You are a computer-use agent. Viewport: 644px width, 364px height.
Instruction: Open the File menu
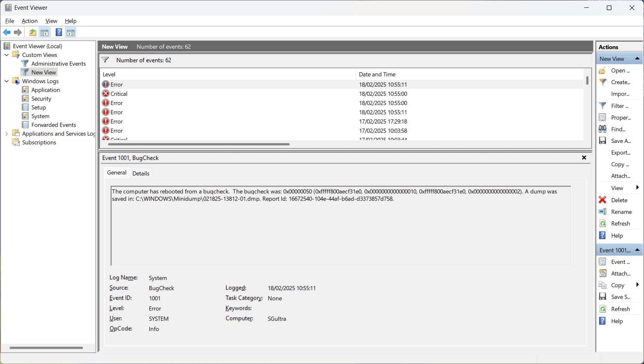pyautogui.click(x=10, y=21)
